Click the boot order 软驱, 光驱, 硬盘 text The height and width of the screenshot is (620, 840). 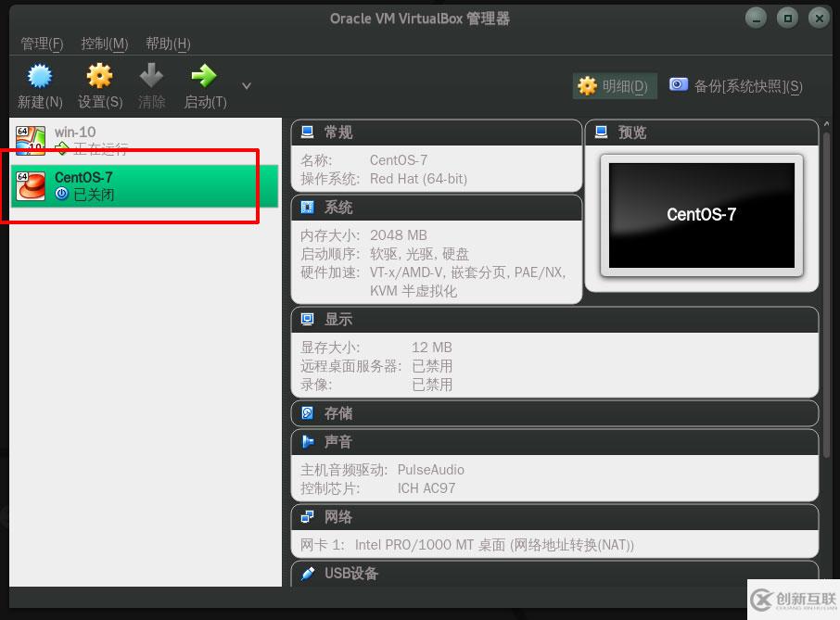419,254
